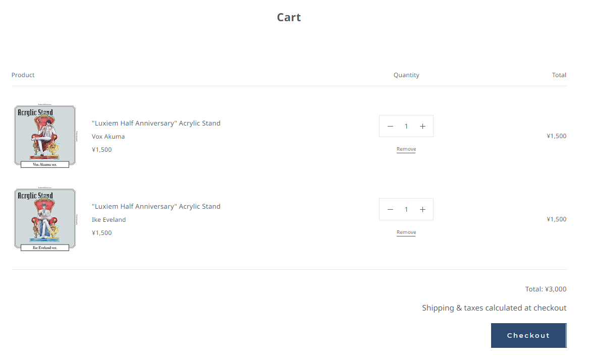Image resolution: width=590 pixels, height=364 pixels.
Task: Proceed with the Checkout button
Action: pyautogui.click(x=528, y=336)
